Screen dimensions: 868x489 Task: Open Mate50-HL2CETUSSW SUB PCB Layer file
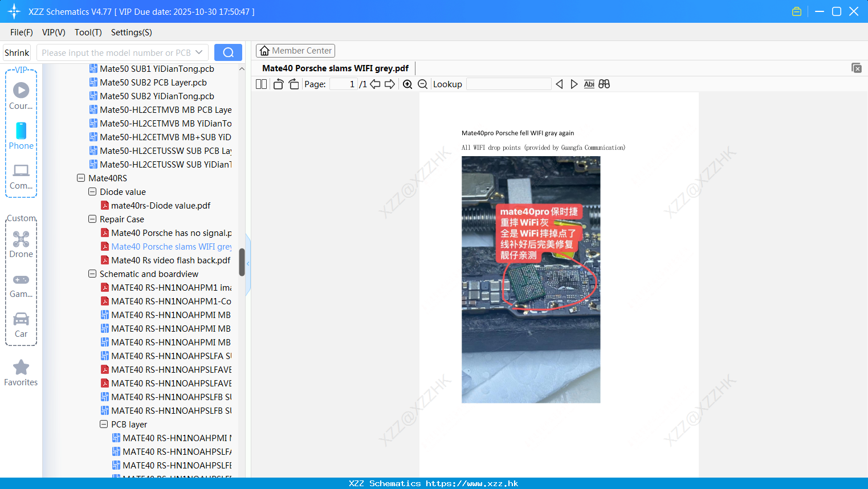(161, 150)
